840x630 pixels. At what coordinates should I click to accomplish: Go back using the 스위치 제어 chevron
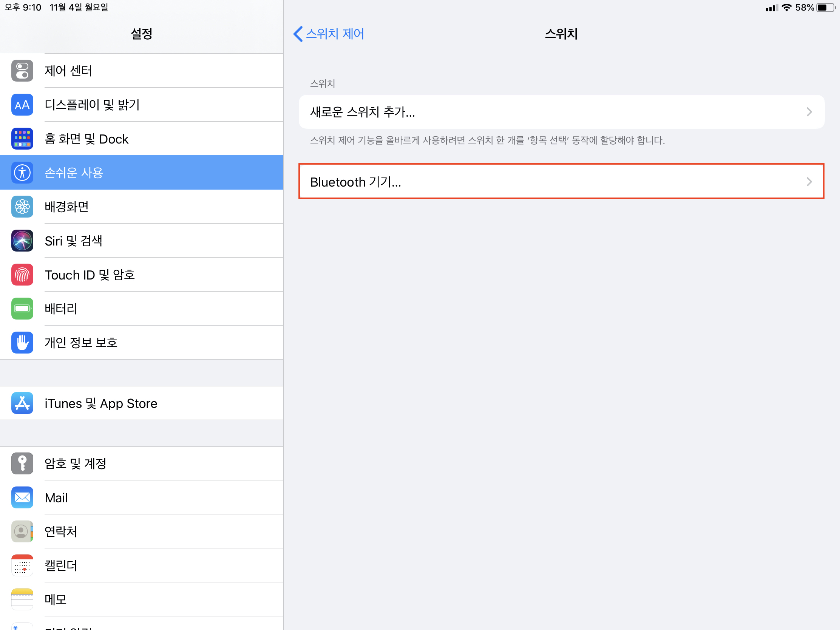pyautogui.click(x=298, y=34)
